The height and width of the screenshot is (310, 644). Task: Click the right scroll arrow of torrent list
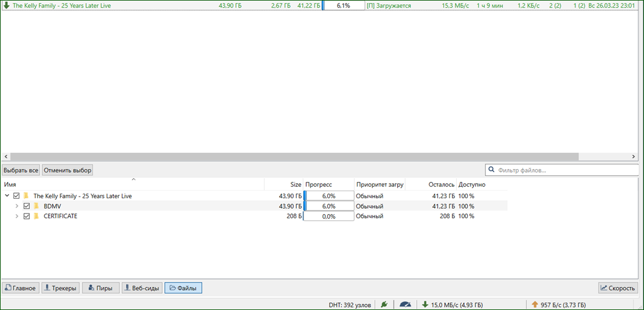633,156
